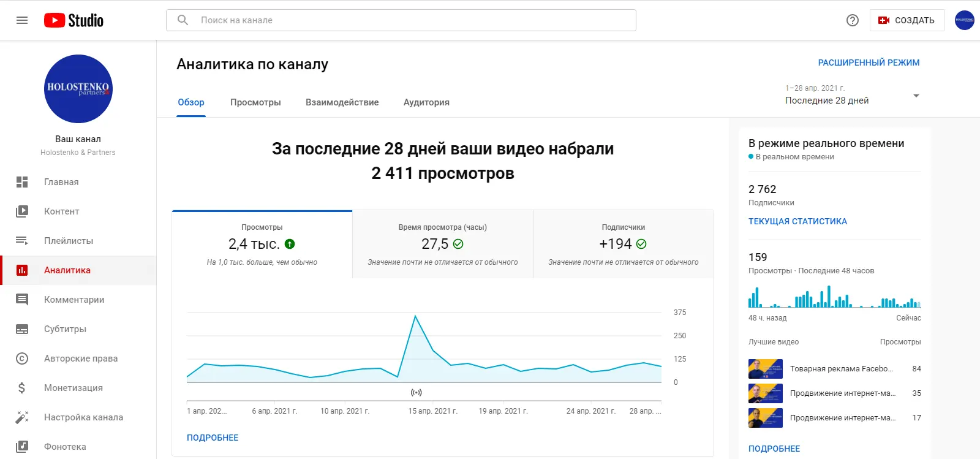Switch to the Взаимодействие tab
Viewport: 980px width, 459px height.
pyautogui.click(x=342, y=102)
